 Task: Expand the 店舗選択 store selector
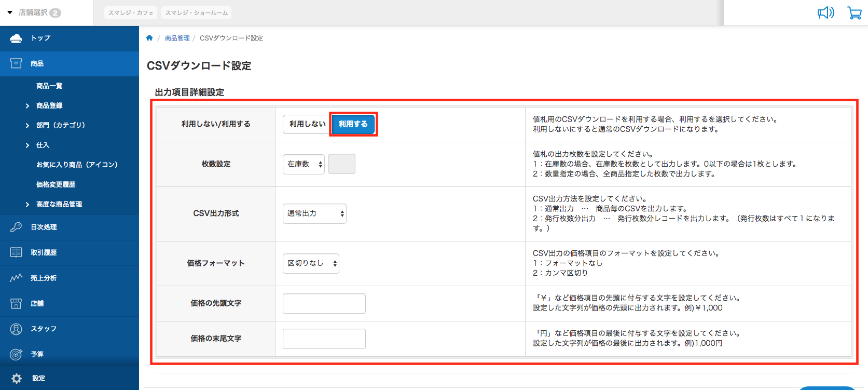(34, 12)
